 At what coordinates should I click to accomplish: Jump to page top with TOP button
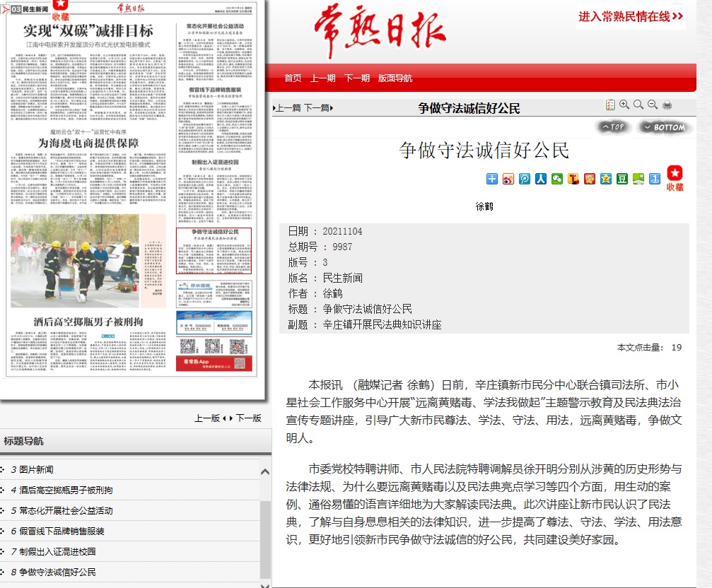(613, 127)
